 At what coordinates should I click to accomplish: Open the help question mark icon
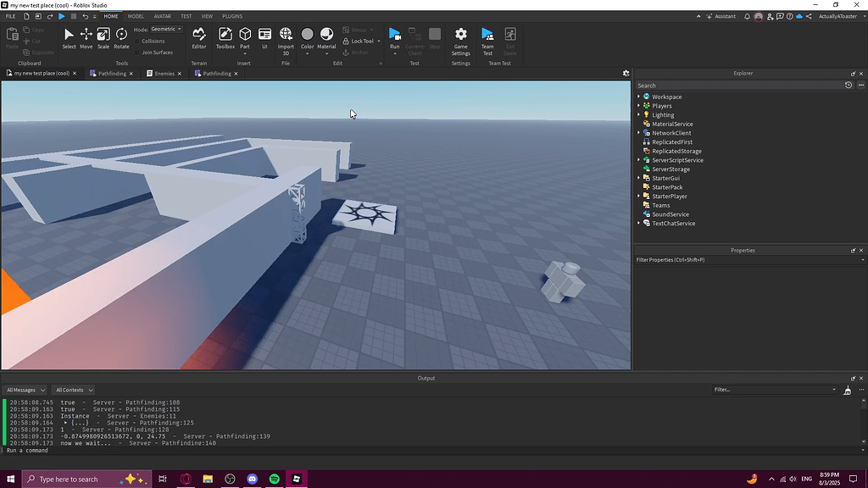(x=789, y=17)
